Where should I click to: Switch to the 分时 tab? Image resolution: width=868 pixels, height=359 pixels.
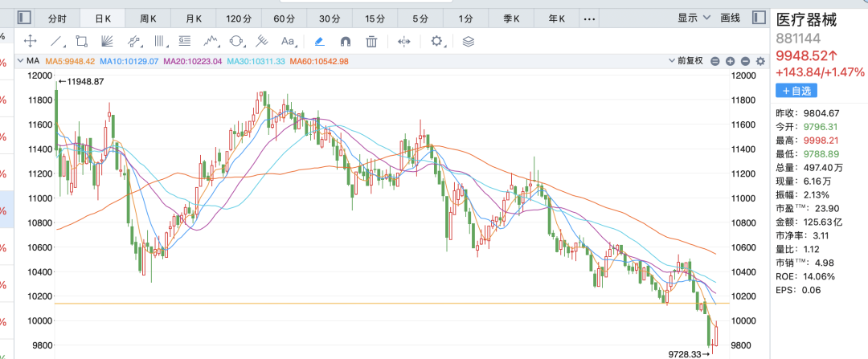[x=58, y=18]
